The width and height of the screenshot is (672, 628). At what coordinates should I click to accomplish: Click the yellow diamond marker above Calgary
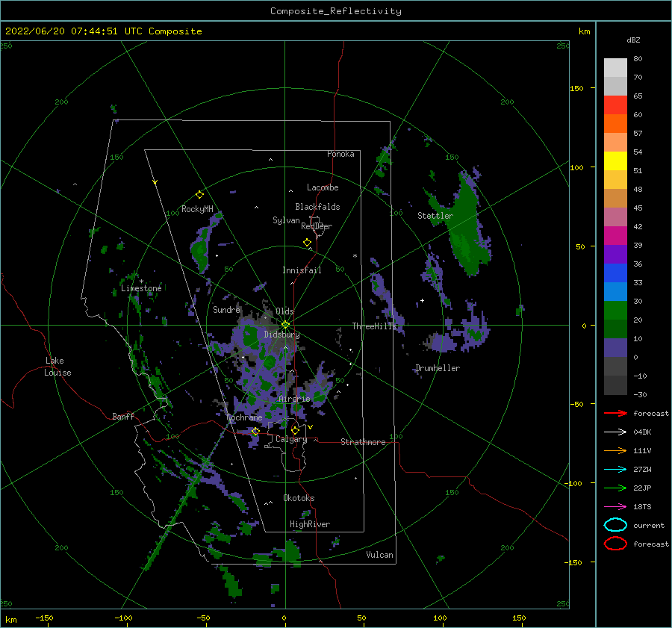coord(295,430)
